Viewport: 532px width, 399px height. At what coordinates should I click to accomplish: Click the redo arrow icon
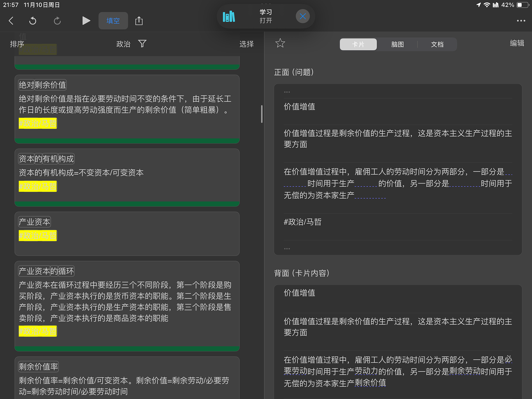tap(57, 21)
